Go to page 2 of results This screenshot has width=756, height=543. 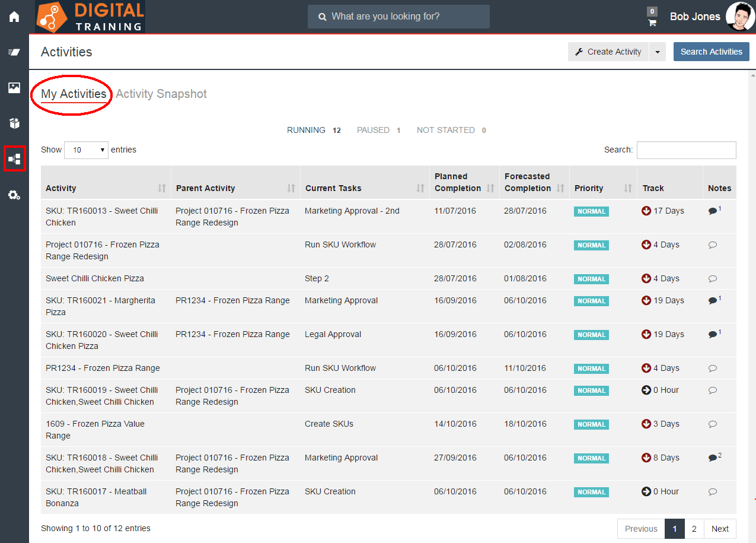point(694,529)
